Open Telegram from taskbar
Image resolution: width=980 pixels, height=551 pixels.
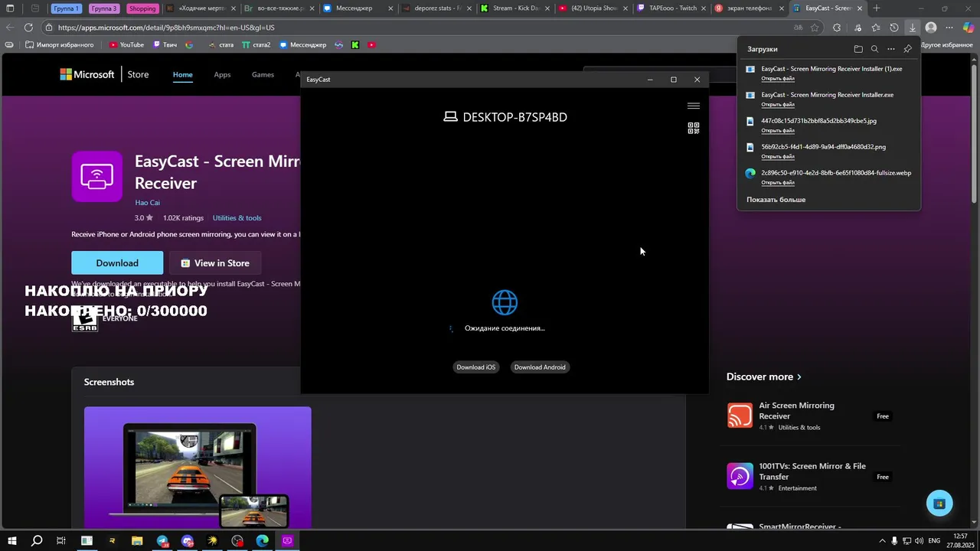click(162, 541)
